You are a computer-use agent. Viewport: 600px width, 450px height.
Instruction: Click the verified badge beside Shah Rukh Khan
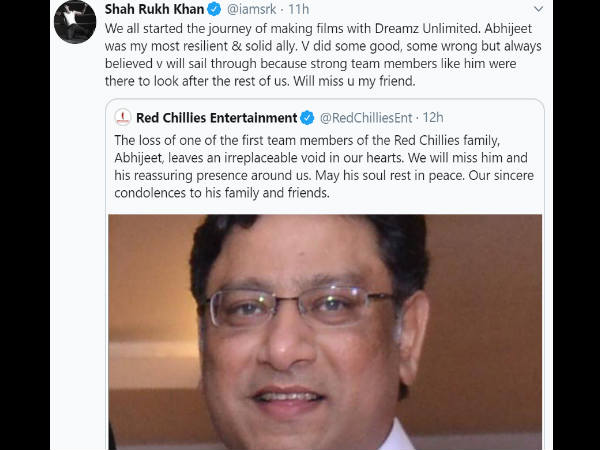coord(211,9)
